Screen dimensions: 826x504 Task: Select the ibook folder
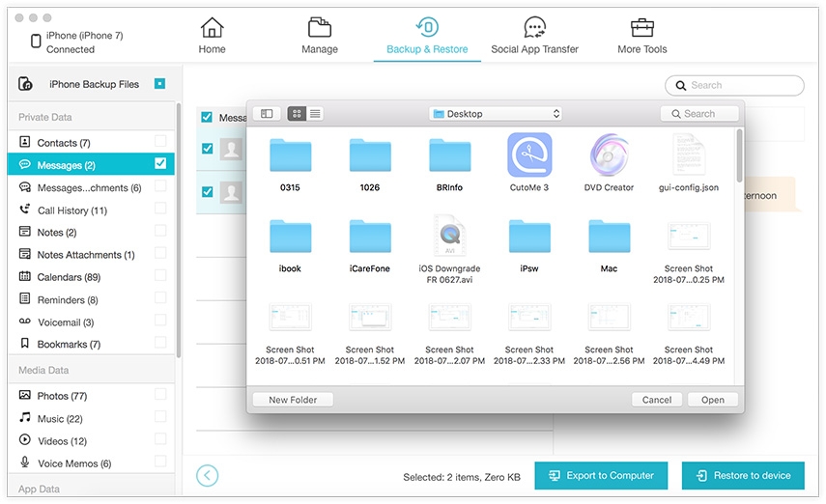click(290, 245)
